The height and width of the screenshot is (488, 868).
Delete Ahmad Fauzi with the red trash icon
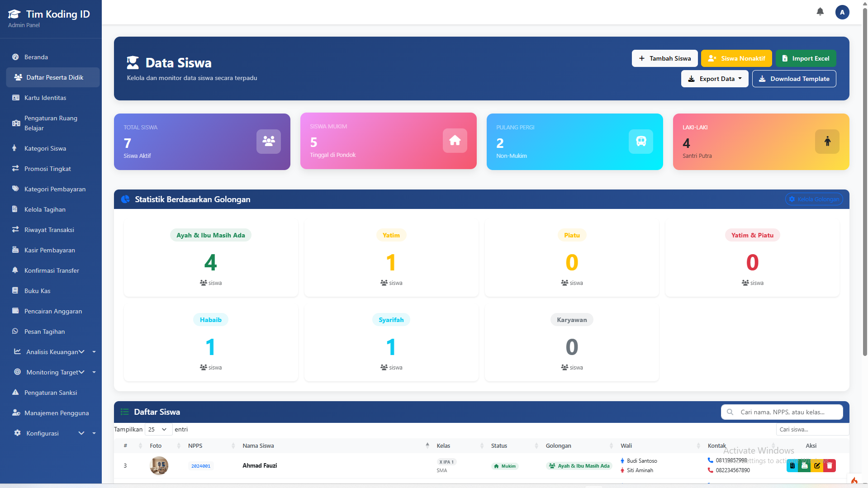pos(829,465)
